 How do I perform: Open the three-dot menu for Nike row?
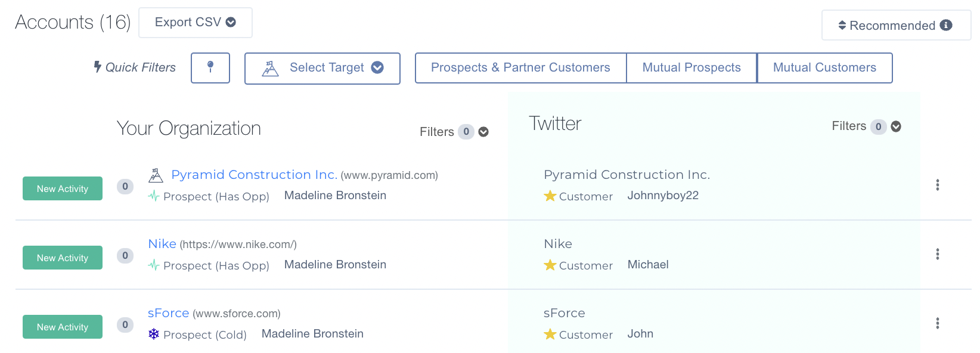(937, 254)
